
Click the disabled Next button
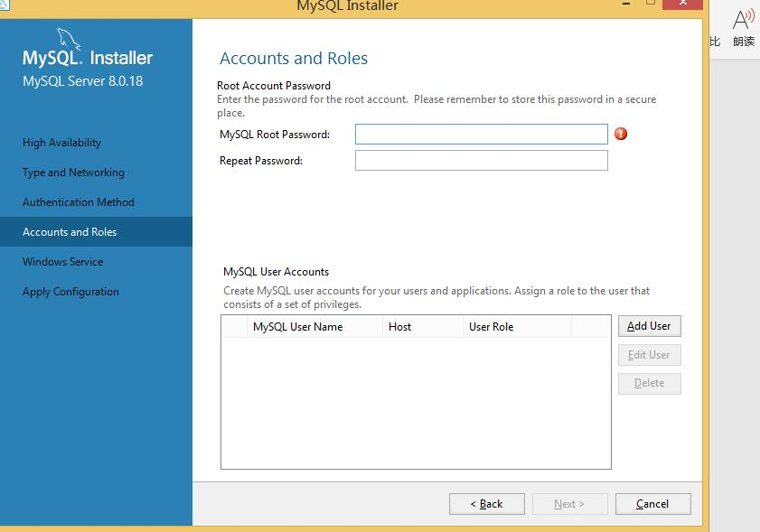569,504
